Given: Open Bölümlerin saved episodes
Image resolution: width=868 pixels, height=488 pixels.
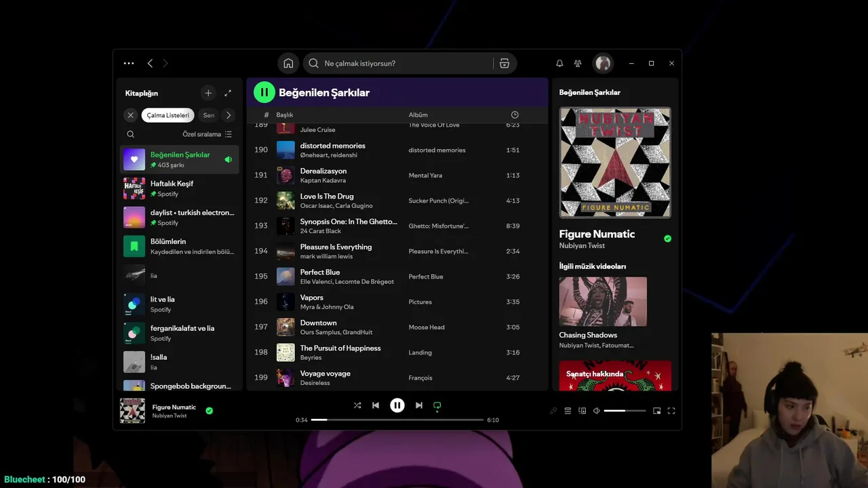Looking at the screenshot, I should (180, 246).
